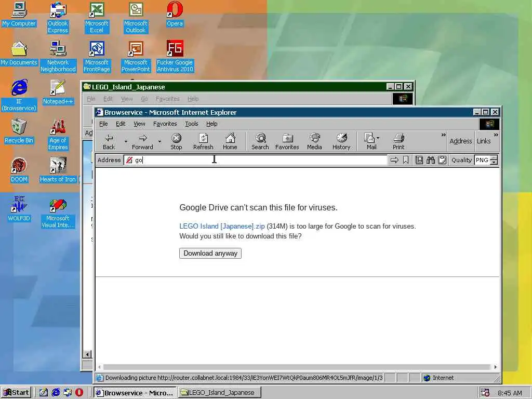The image size is (532, 399).
Task: Click the Mail toolbar icon
Action: [369, 141]
